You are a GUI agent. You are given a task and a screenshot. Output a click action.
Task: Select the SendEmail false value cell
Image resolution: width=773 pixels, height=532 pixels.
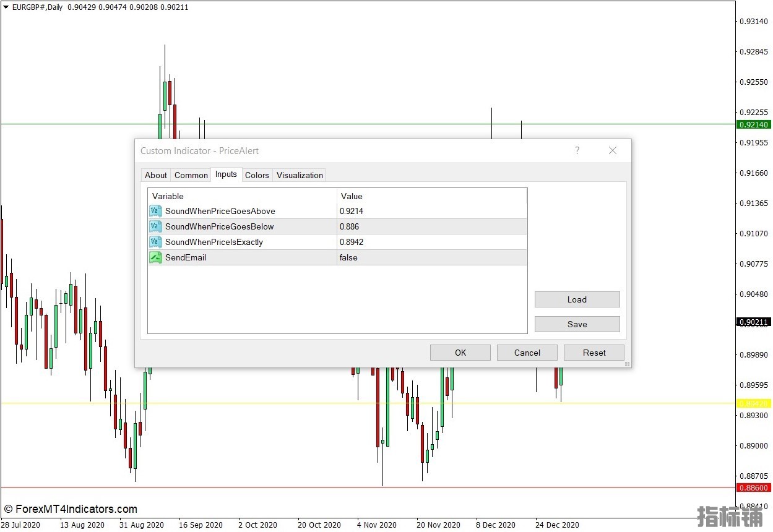click(x=431, y=257)
